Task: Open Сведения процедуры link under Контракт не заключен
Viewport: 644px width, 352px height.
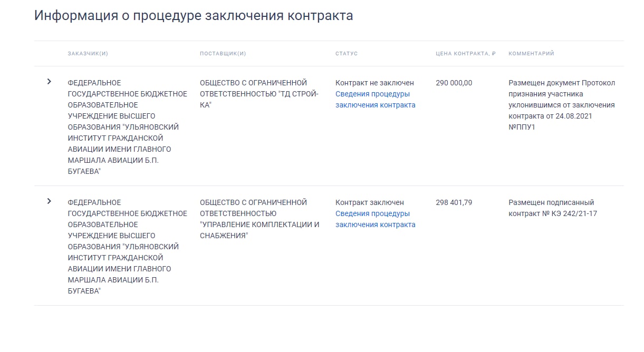Action: (376, 99)
